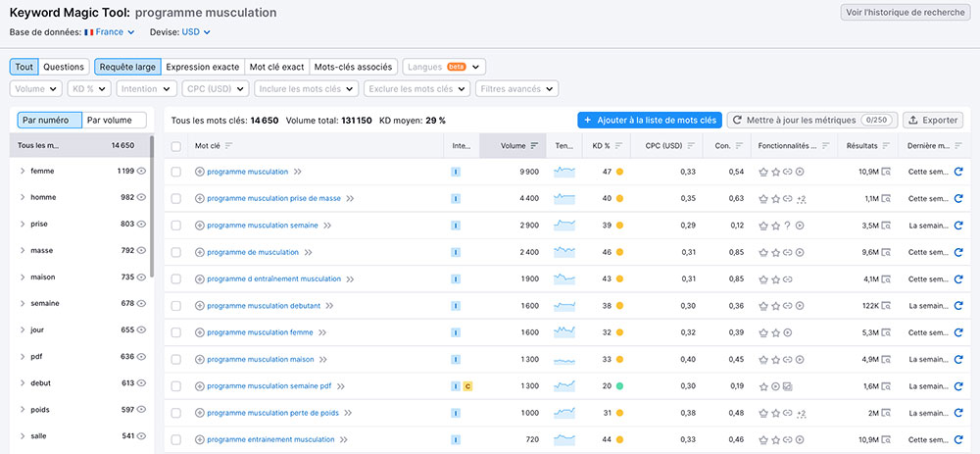Open the KD % filter dropdown
The height and width of the screenshot is (454, 980).
click(x=89, y=89)
